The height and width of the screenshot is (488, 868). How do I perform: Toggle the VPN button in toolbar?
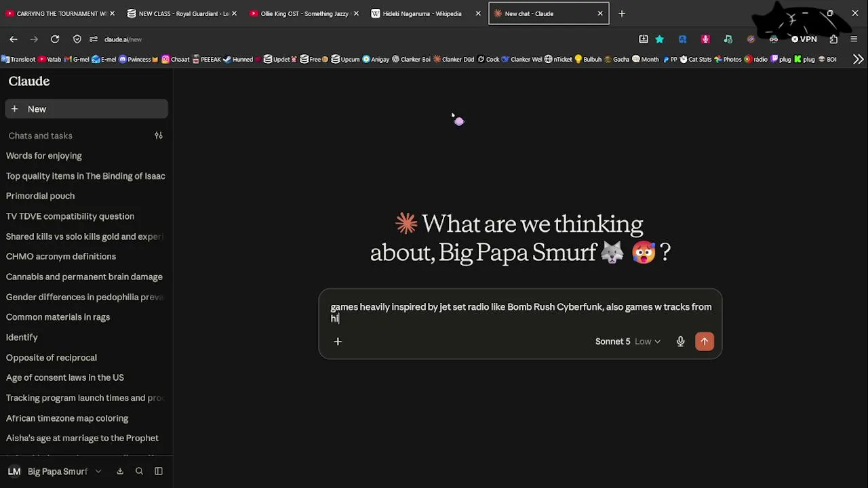804,39
